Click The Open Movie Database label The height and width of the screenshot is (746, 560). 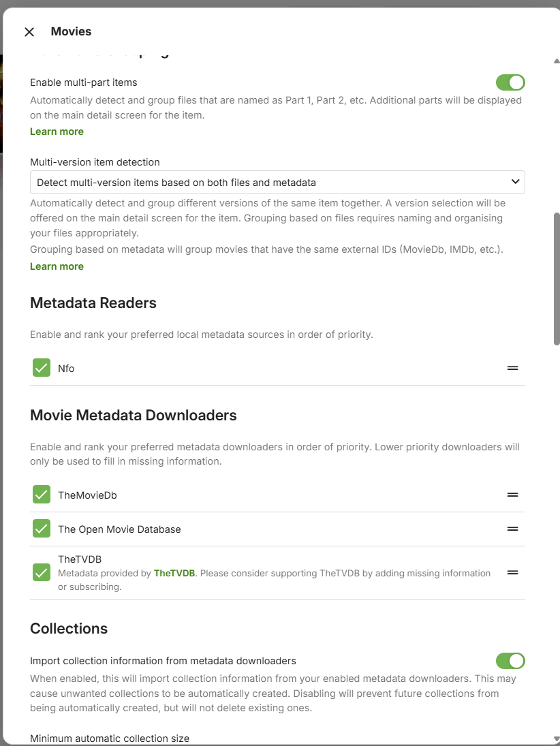click(x=119, y=529)
